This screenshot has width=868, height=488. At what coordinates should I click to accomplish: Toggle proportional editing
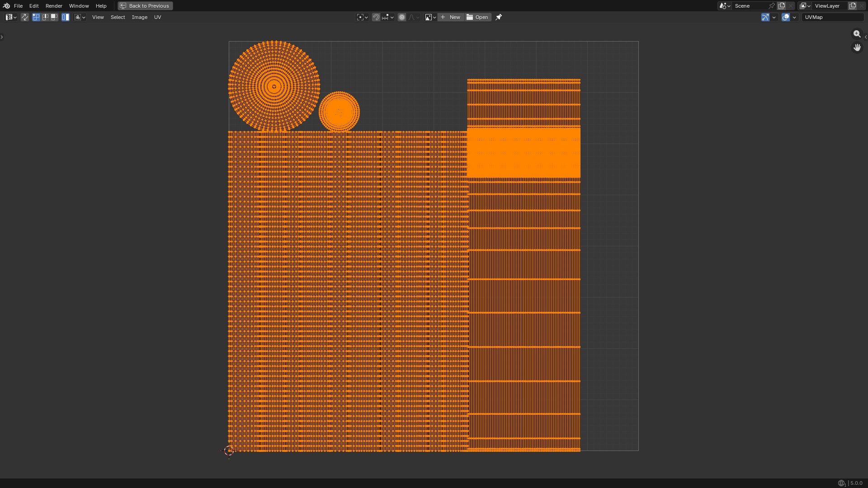[401, 17]
